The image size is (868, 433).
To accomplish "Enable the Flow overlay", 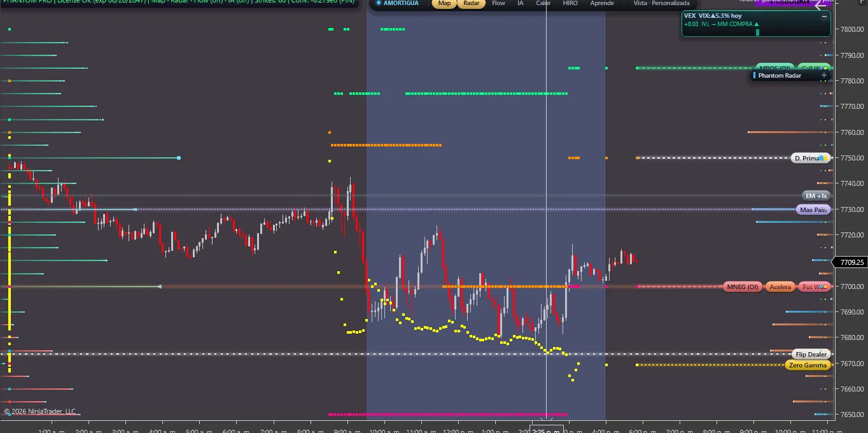I will (x=499, y=3).
